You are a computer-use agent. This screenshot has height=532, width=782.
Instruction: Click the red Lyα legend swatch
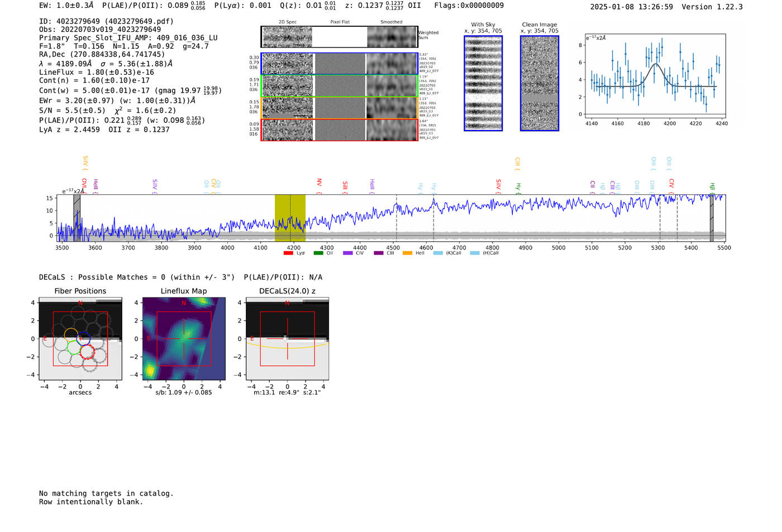pyautogui.click(x=288, y=253)
